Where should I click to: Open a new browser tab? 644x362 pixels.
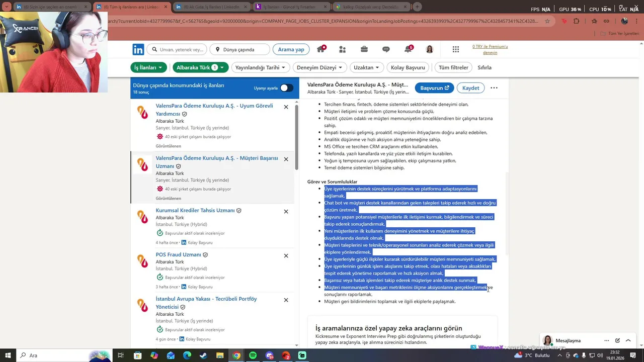pos(417,7)
